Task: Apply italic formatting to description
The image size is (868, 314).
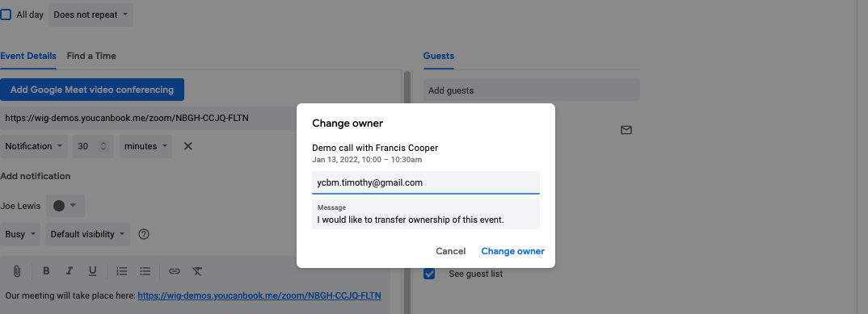Action: pyautogui.click(x=70, y=271)
